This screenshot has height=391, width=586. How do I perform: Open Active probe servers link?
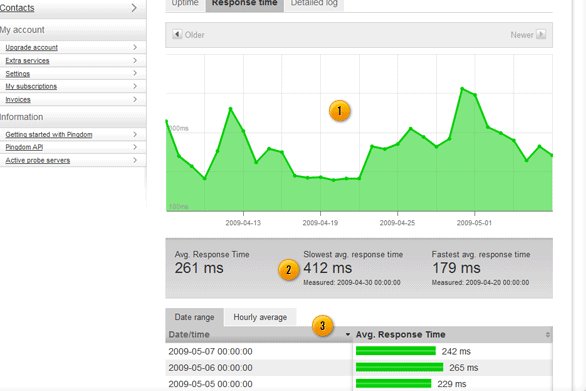pos(37,160)
